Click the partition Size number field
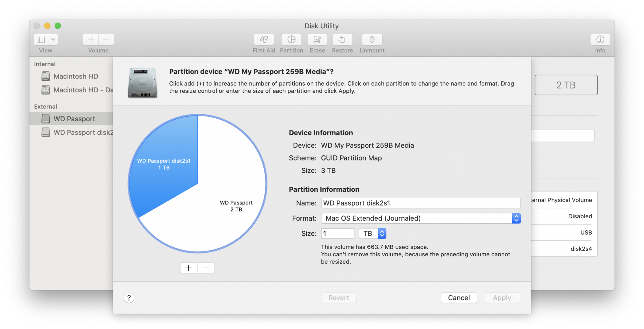 [x=337, y=233]
